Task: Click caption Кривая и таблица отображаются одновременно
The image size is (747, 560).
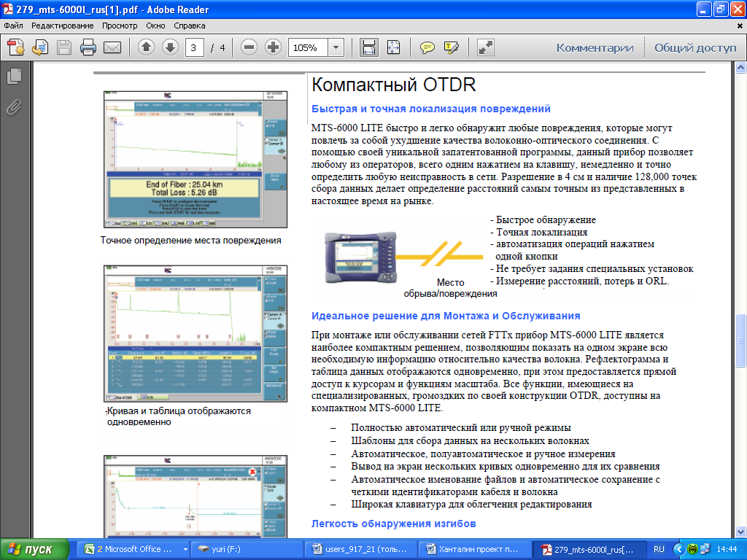Action: (x=178, y=416)
